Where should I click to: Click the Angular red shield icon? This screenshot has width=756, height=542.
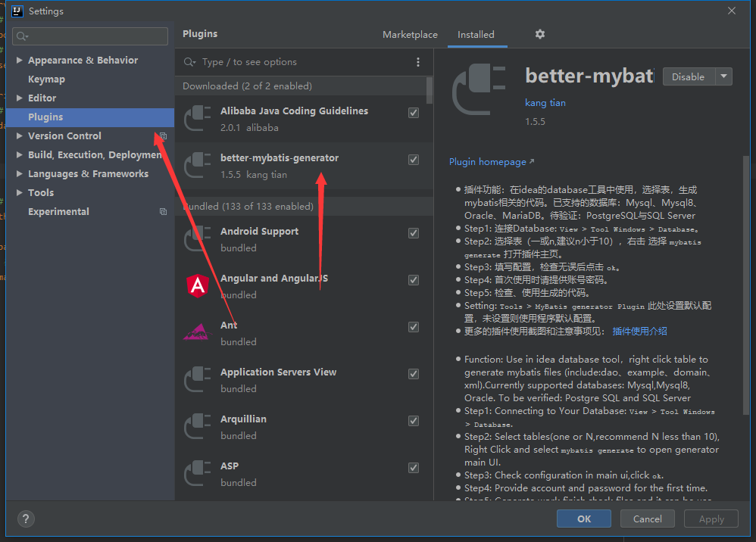click(x=198, y=285)
